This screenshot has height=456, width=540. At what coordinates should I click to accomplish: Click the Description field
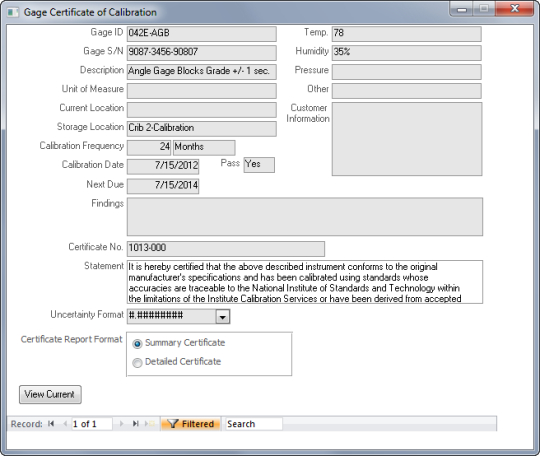coord(201,71)
